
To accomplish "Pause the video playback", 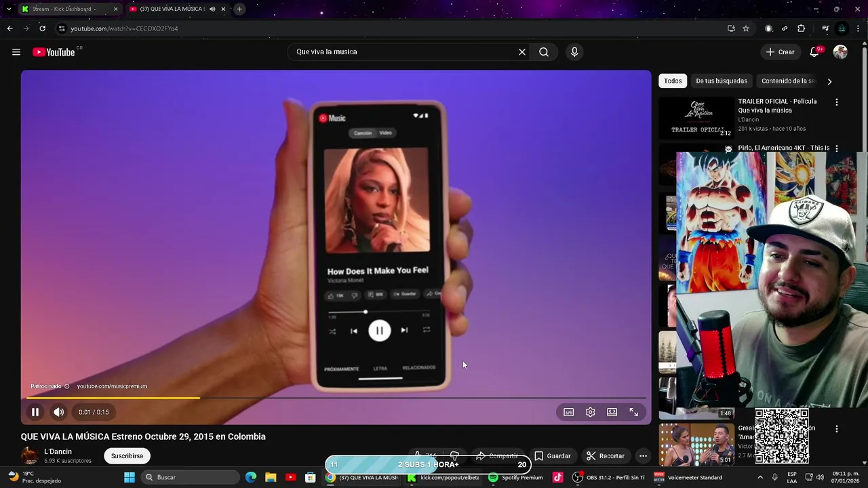I will coord(35,412).
